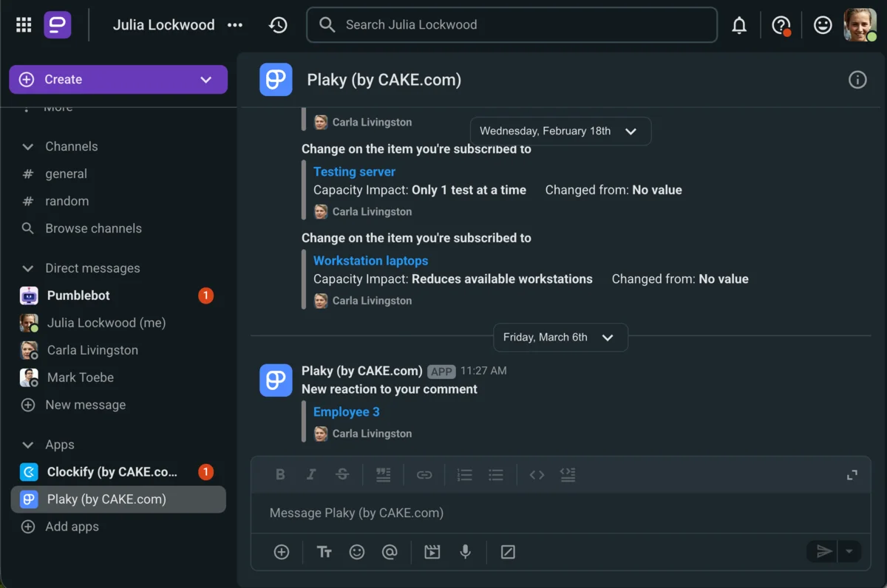Open the Create dropdown button

click(x=118, y=80)
